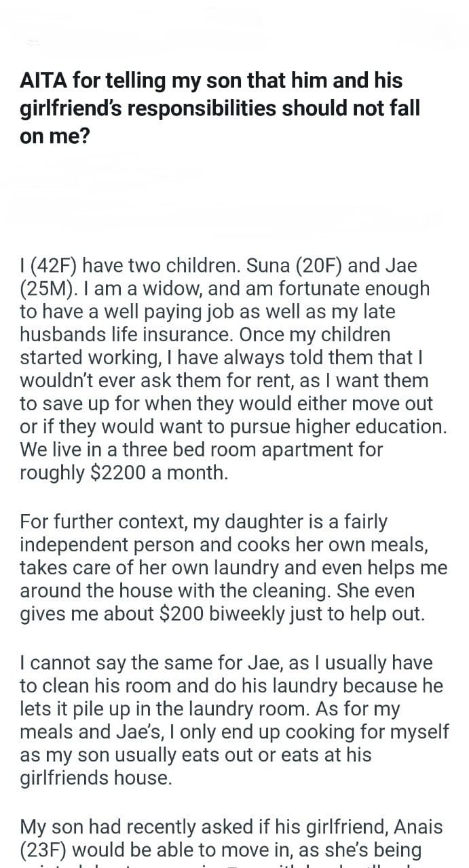
Task: Click the "$2200" rent amount
Action: click(x=117, y=473)
